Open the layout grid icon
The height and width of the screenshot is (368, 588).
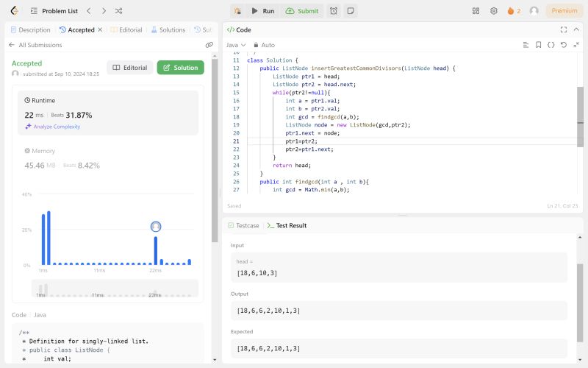(476, 11)
